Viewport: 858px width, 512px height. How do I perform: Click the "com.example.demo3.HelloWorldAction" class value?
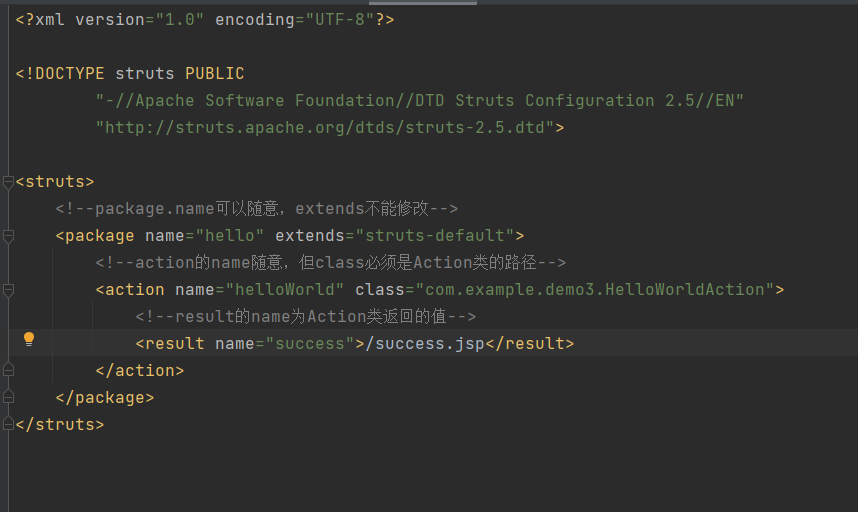point(595,289)
